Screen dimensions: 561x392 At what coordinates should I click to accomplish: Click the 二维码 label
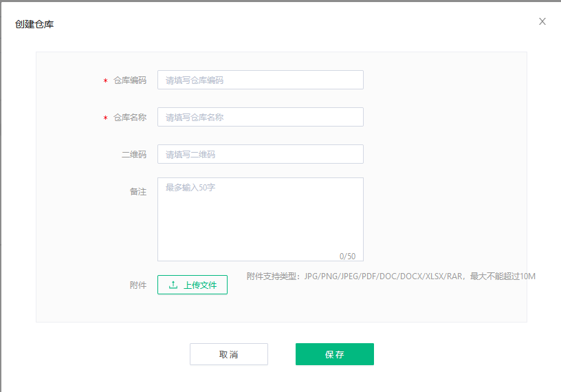pyautogui.click(x=134, y=155)
